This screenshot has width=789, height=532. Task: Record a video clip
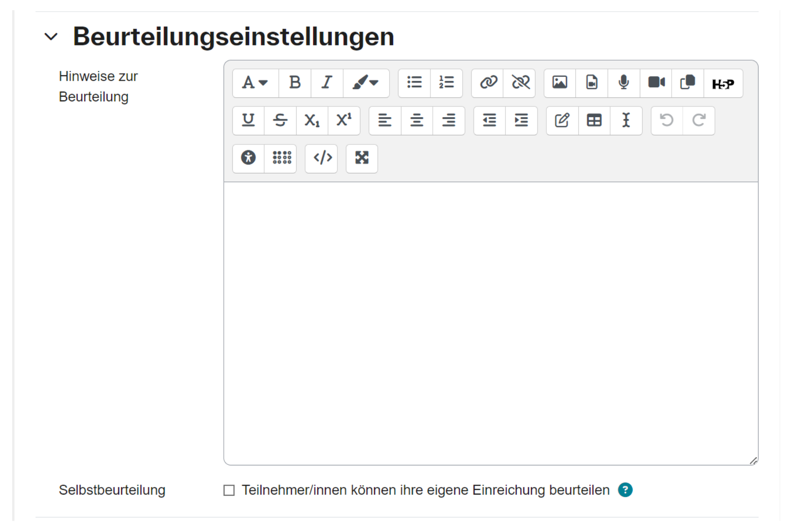click(656, 83)
